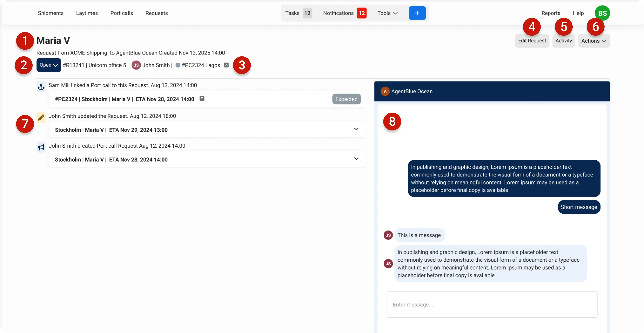Screen dimensions: 644x333
Task: Click the AgentBlue Ocean avatar in chat header
Action: tap(385, 91)
